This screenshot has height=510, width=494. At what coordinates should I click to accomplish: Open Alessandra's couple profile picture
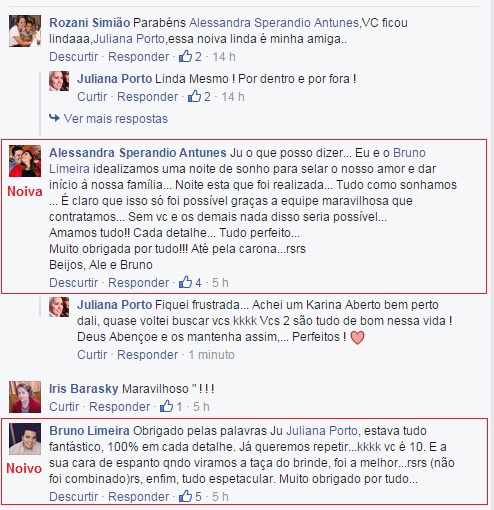pos(25,161)
